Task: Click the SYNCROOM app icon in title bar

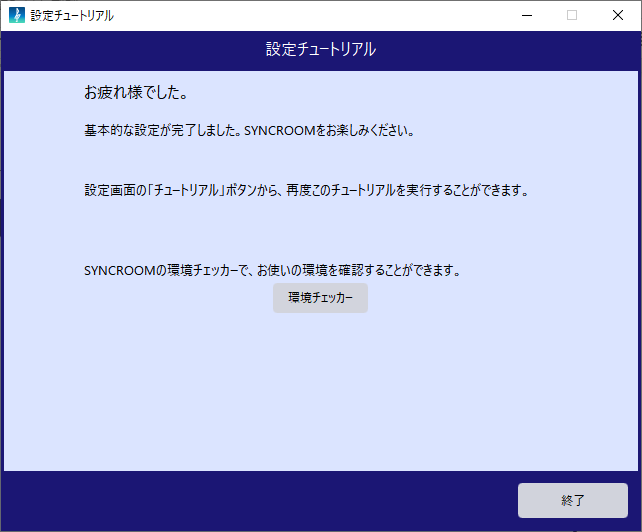Action: coord(17,16)
